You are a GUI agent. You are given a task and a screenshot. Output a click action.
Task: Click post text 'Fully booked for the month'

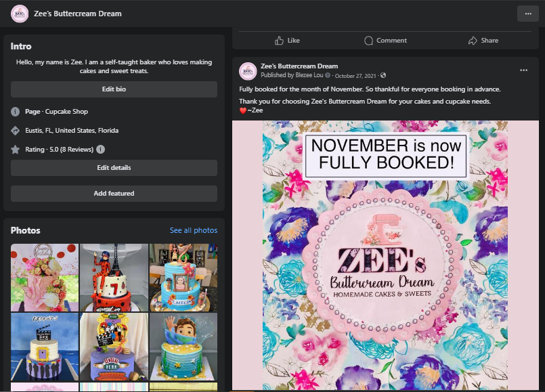pos(370,89)
